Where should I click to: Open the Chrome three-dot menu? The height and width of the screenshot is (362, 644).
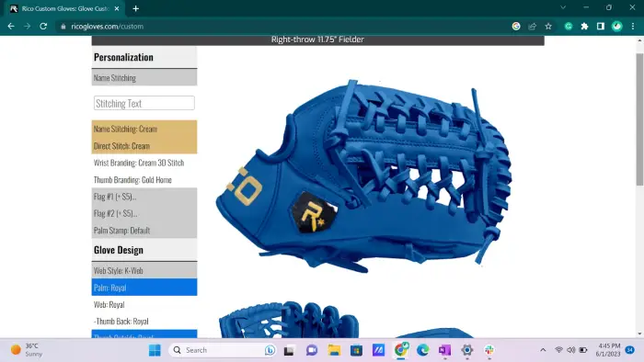(633, 27)
